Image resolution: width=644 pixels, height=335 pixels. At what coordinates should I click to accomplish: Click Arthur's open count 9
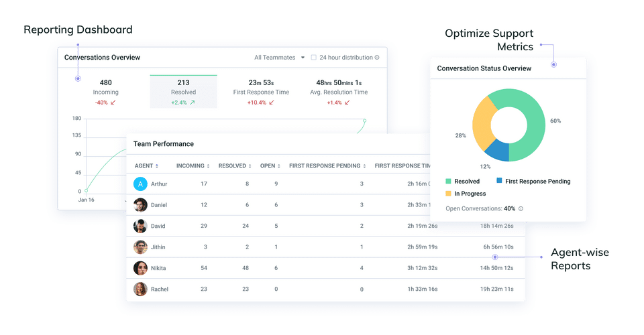(276, 184)
